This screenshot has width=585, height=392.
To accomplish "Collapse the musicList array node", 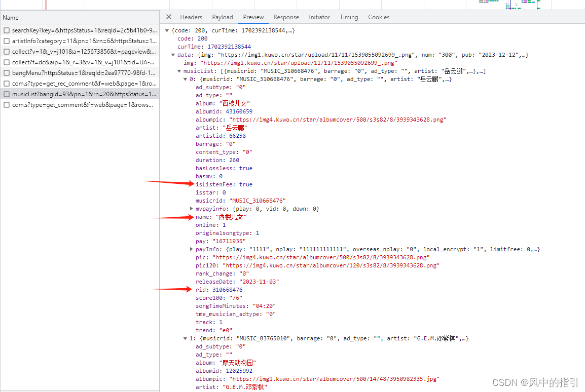I will pyautogui.click(x=179, y=71).
